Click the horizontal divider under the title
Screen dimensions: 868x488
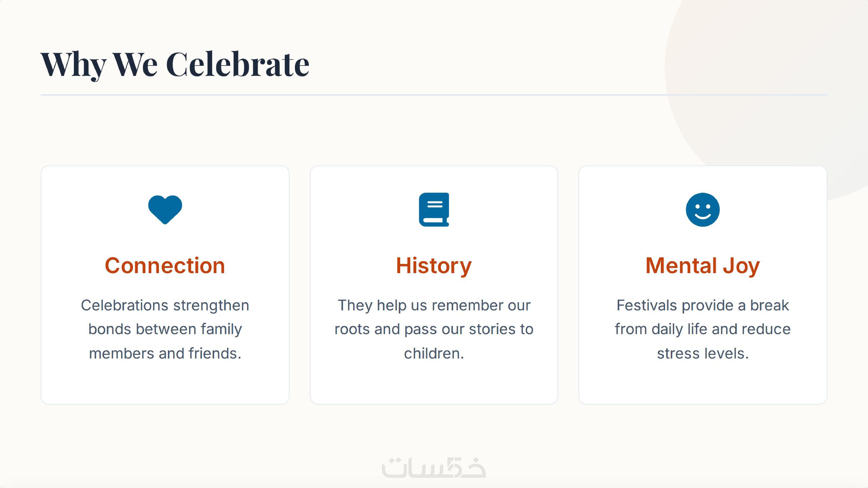434,95
